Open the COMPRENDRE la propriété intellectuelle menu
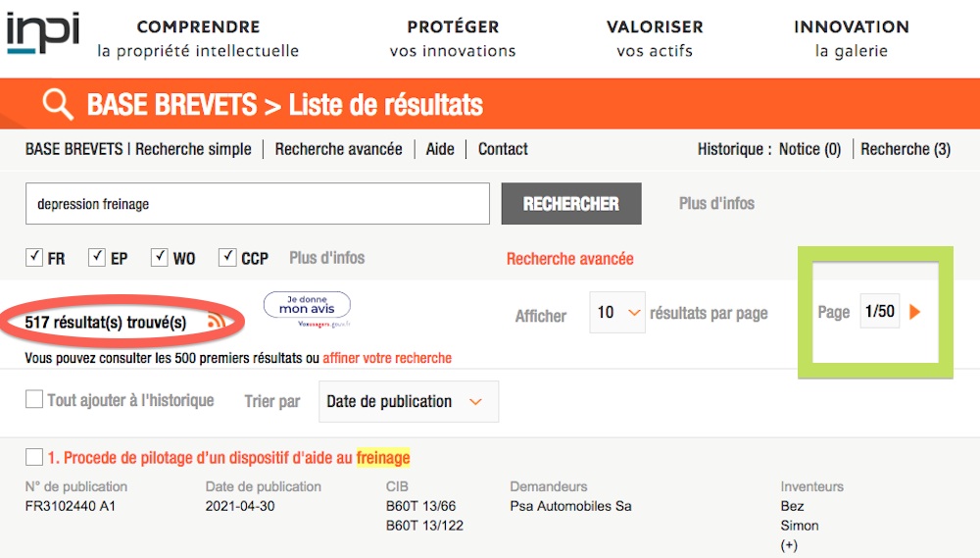 click(198, 38)
